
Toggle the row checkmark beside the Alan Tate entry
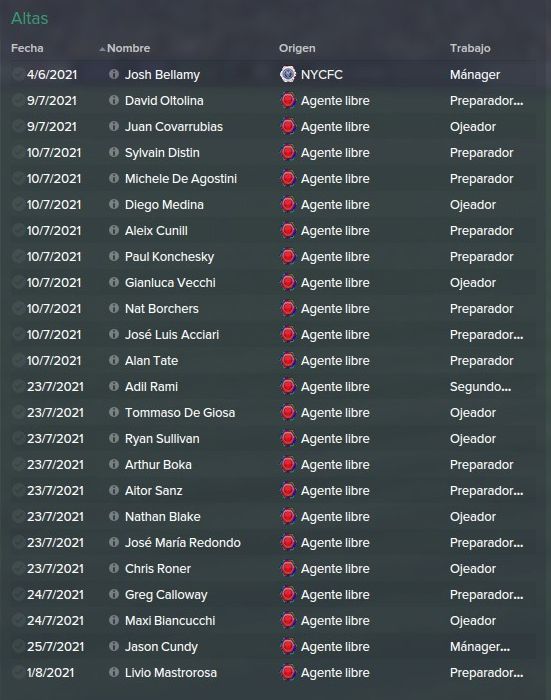pos(18,360)
